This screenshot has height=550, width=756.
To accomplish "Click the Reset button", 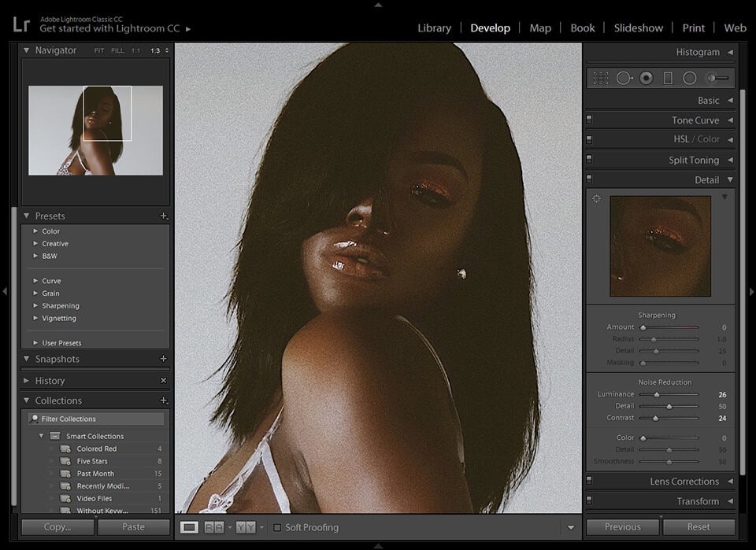I will tap(699, 527).
